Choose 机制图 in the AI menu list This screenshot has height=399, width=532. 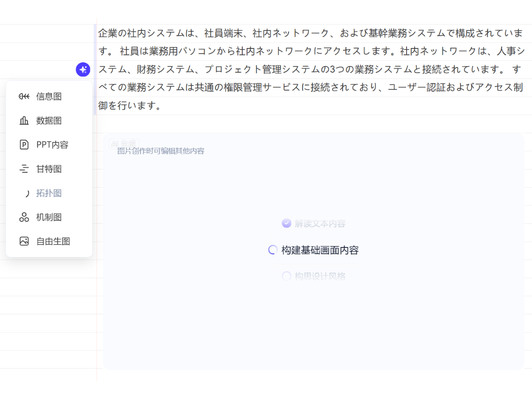47,217
